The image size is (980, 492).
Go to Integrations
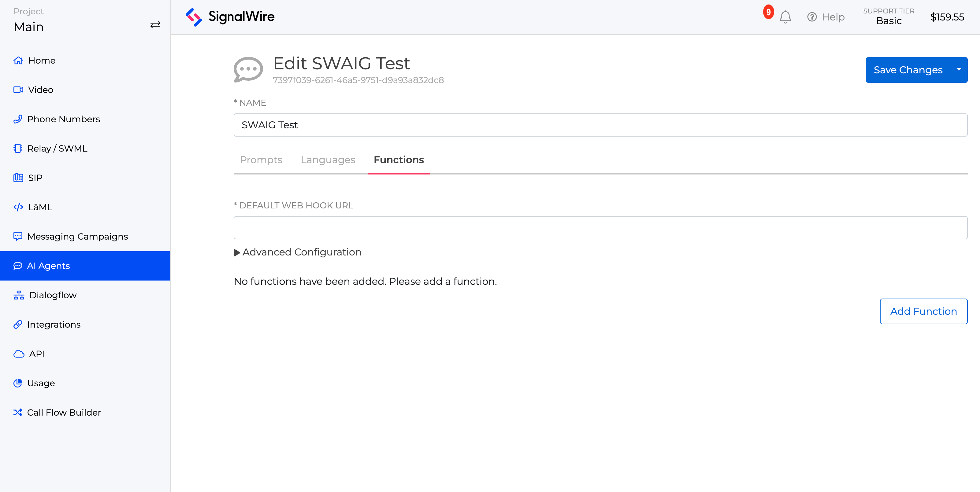pos(85,324)
